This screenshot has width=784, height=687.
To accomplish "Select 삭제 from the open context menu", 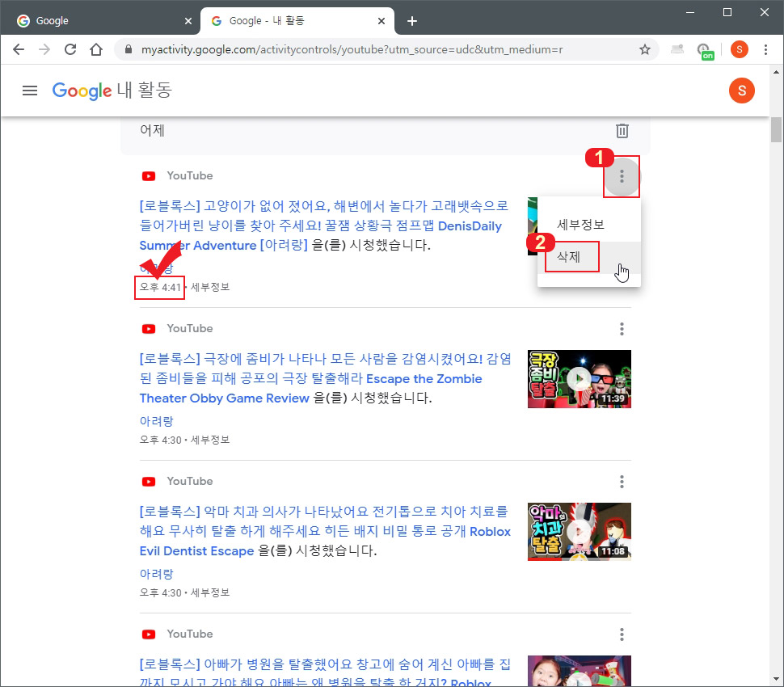I will 571,256.
